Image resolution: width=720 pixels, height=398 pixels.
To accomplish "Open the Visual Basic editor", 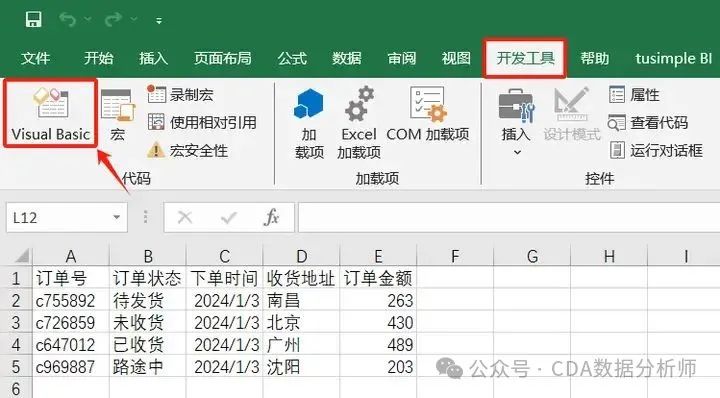I will 51,113.
